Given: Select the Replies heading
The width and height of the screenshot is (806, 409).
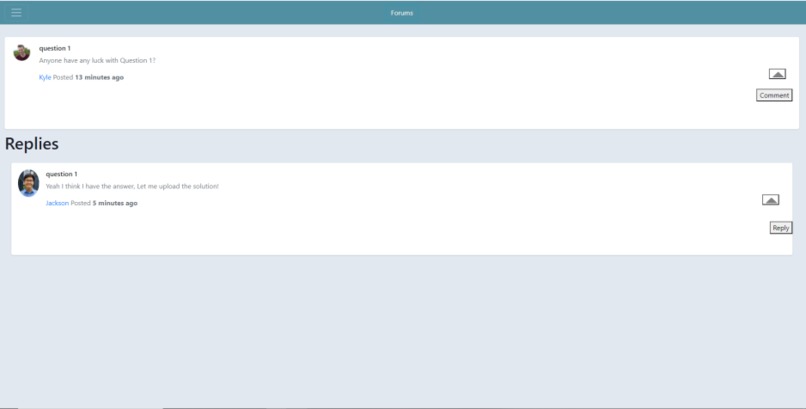Looking at the screenshot, I should (x=32, y=144).
